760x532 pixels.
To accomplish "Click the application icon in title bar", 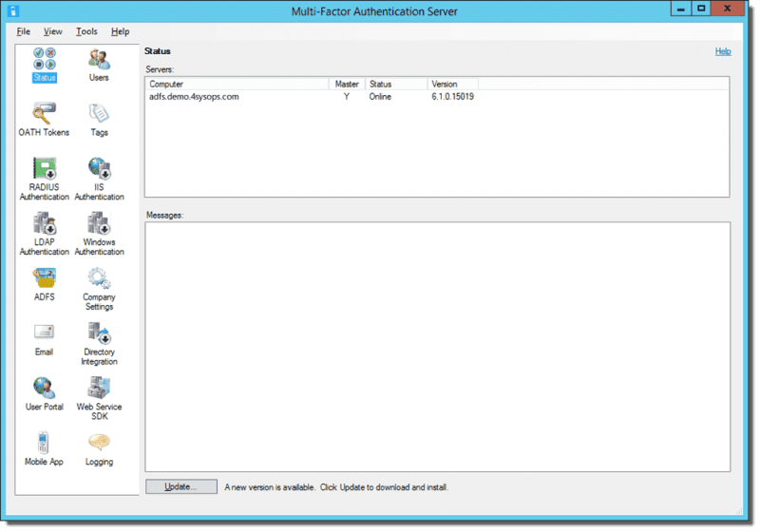I will (13, 10).
